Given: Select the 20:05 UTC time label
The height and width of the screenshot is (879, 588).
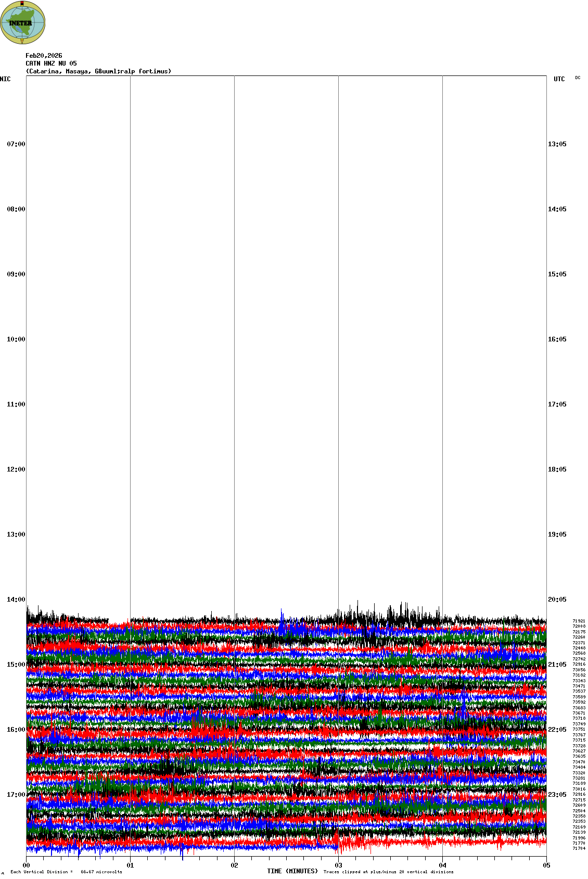Looking at the screenshot, I should pos(557,600).
